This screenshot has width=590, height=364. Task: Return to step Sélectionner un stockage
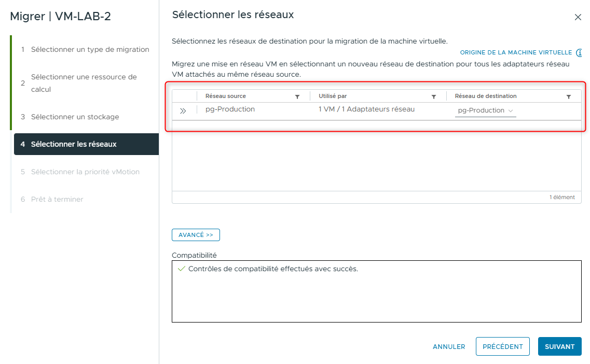click(x=74, y=117)
